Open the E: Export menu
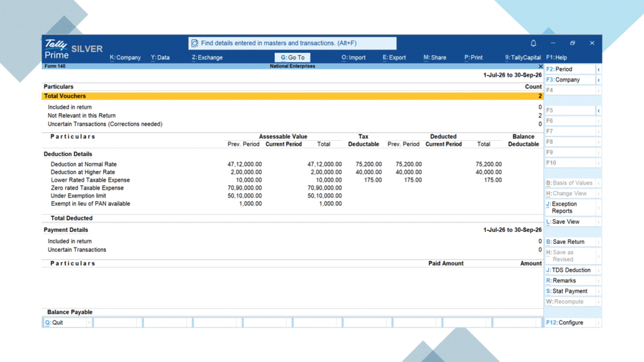Image resolution: width=644 pixels, height=362 pixels. (394, 57)
